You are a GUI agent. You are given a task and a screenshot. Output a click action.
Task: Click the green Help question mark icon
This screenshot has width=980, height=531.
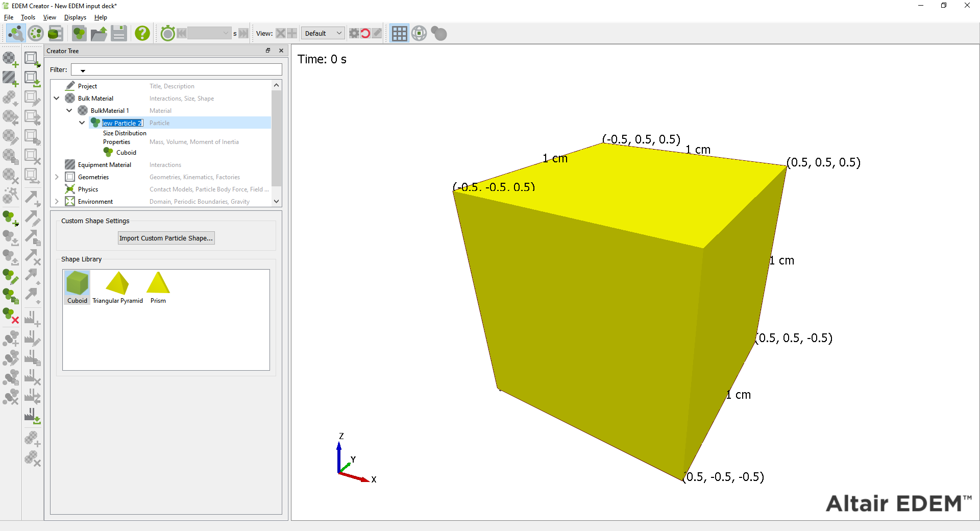pyautogui.click(x=142, y=34)
